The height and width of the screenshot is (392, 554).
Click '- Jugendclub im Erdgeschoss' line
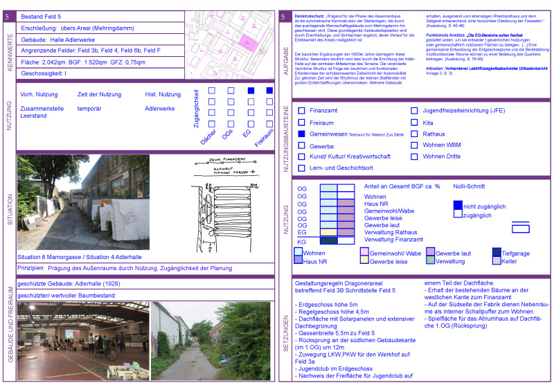pos(334,368)
